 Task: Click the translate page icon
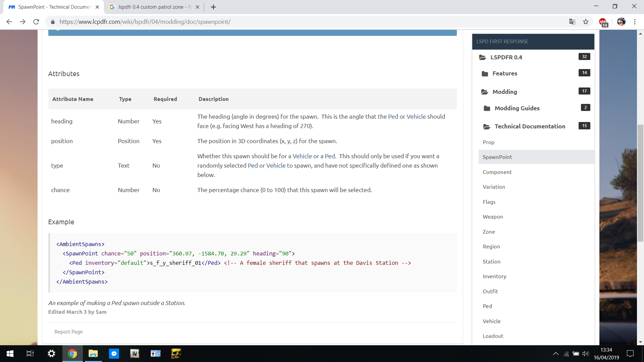coord(572,22)
